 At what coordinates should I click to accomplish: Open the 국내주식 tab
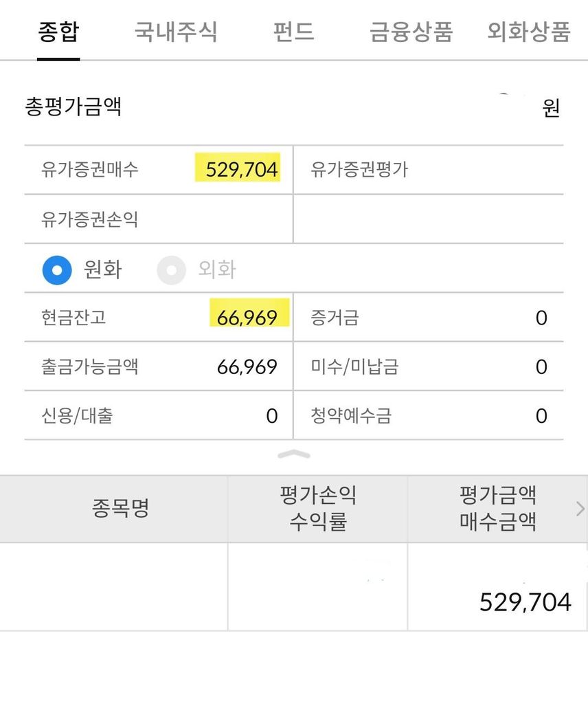point(176,32)
